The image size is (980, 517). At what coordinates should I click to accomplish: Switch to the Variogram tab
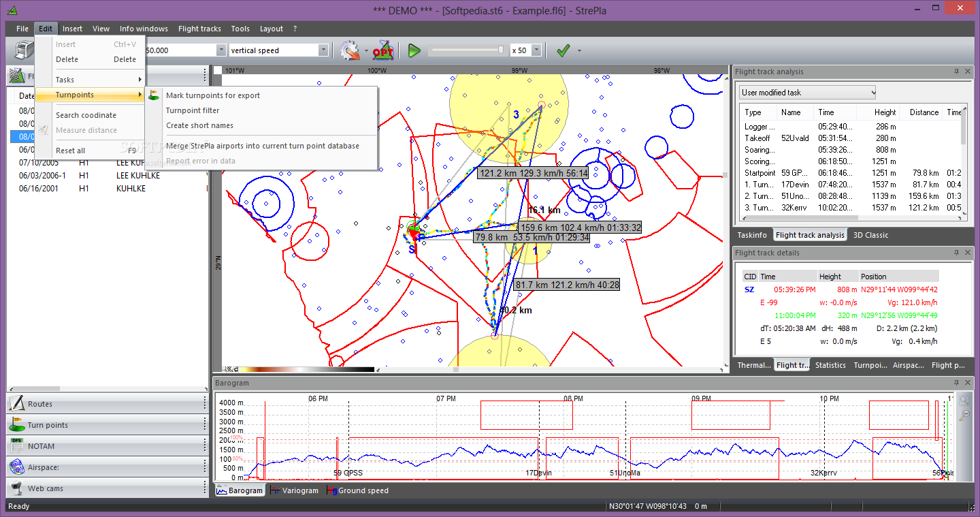coord(294,490)
